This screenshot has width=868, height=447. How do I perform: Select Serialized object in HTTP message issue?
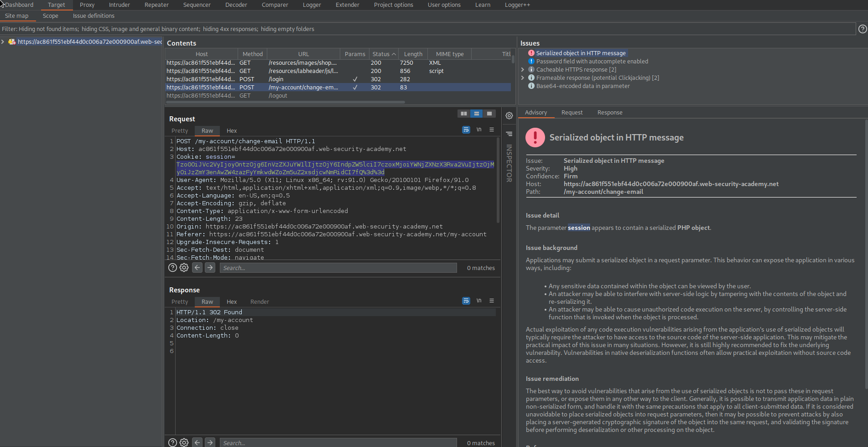tap(581, 53)
